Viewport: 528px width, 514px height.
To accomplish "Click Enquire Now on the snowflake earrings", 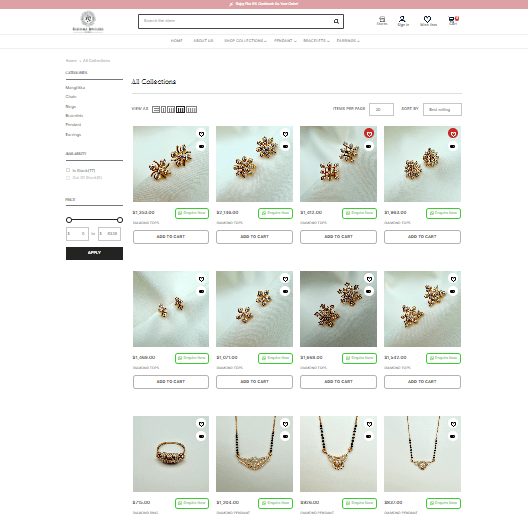I will point(359,358).
